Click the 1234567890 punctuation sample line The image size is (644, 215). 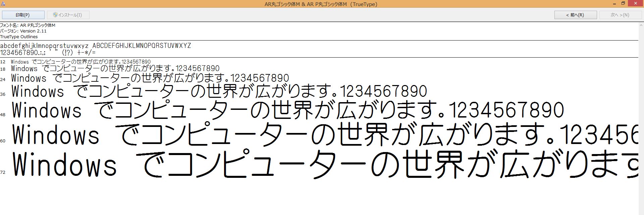tap(48, 53)
